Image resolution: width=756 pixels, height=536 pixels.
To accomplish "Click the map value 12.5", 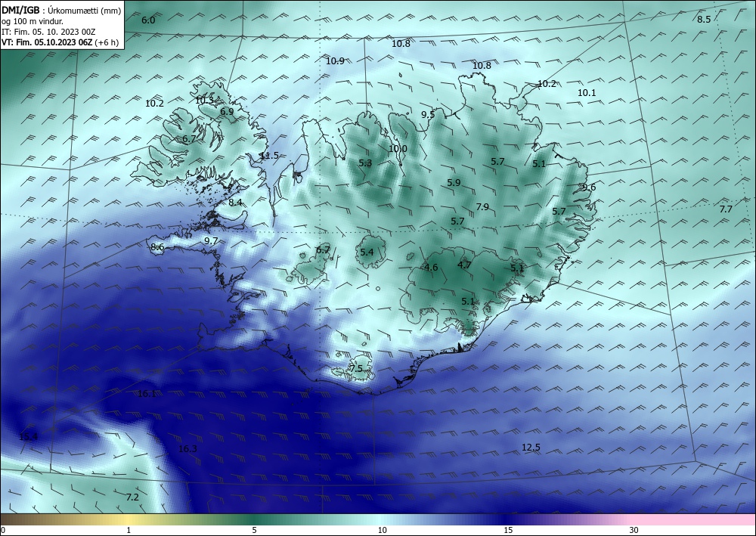I will click(x=531, y=448).
